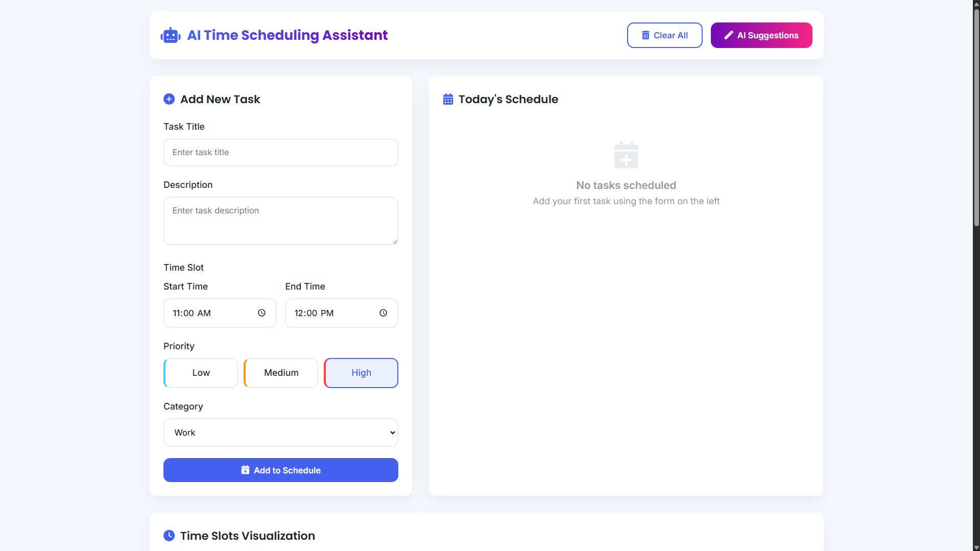Viewport: 980px width, 551px height.
Task: Open the End Time clock picker icon
Action: (x=383, y=313)
